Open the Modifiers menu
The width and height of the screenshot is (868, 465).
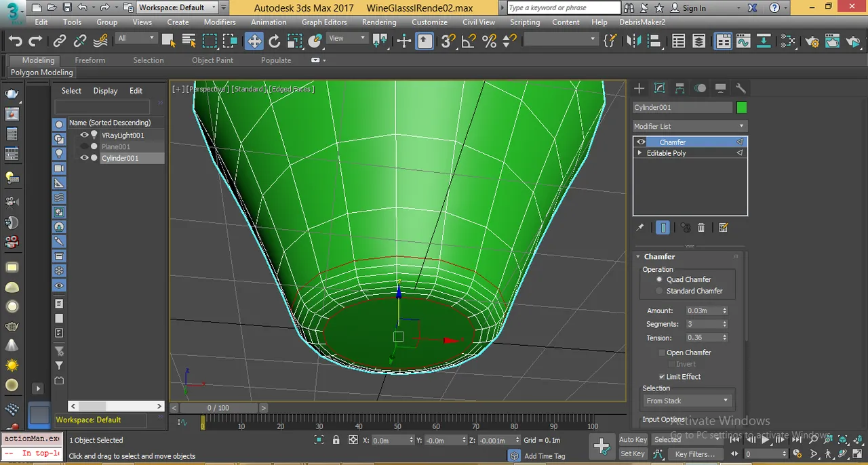(220, 22)
